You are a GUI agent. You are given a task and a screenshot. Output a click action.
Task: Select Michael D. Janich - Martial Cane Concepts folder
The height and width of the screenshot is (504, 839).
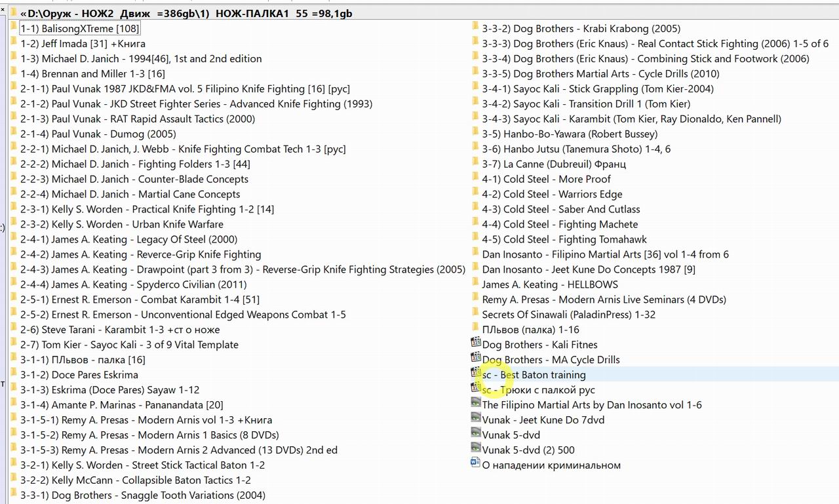pyautogui.click(x=130, y=194)
